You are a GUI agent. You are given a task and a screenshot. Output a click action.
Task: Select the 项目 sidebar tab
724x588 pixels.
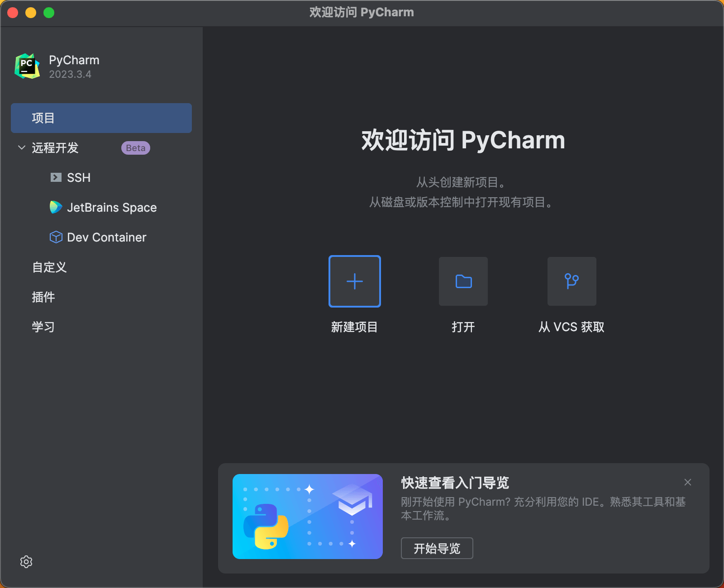coord(101,118)
